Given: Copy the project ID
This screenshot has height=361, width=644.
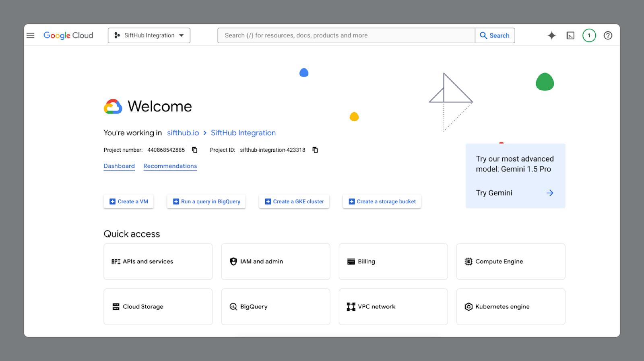Looking at the screenshot, I should [315, 150].
